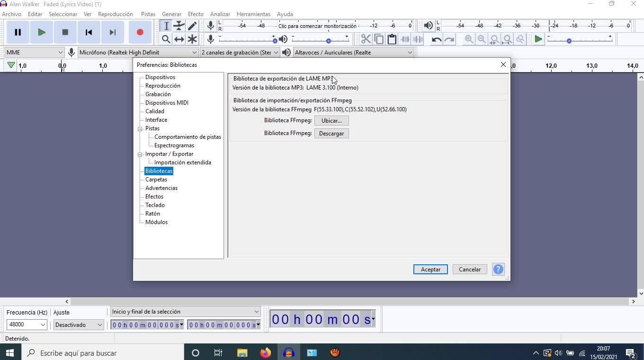Click the Play-at-speed green arrow

click(x=538, y=39)
